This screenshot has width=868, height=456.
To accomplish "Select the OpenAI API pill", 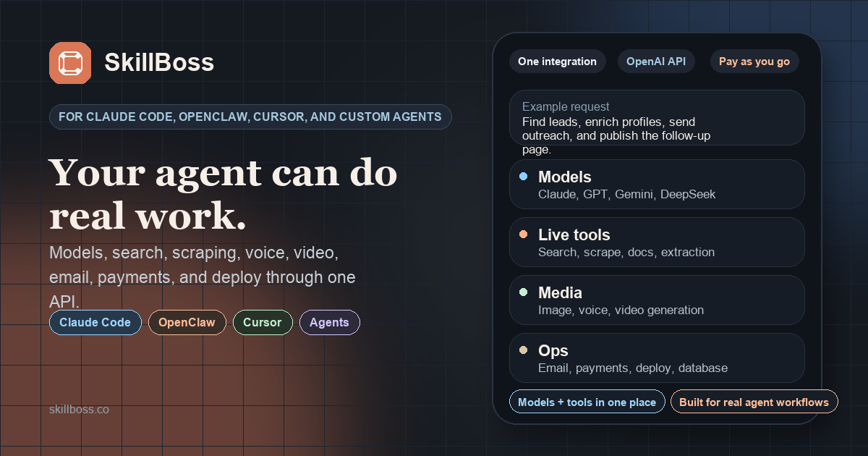I will tap(656, 62).
